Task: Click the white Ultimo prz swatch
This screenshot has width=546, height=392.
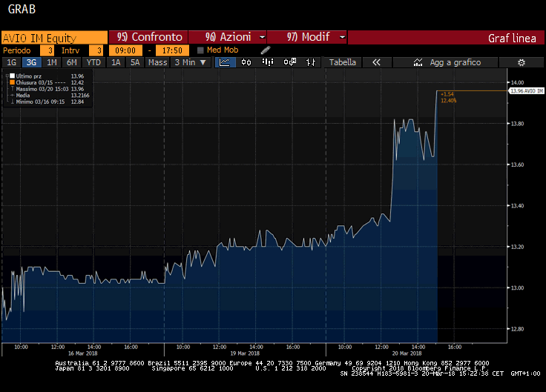Action: pyautogui.click(x=12, y=76)
